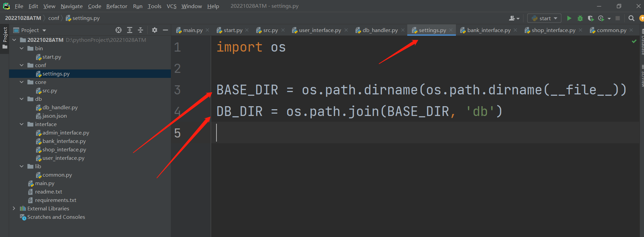The width and height of the screenshot is (644, 237).
Task: Run with coverage shield icon
Action: point(590,18)
